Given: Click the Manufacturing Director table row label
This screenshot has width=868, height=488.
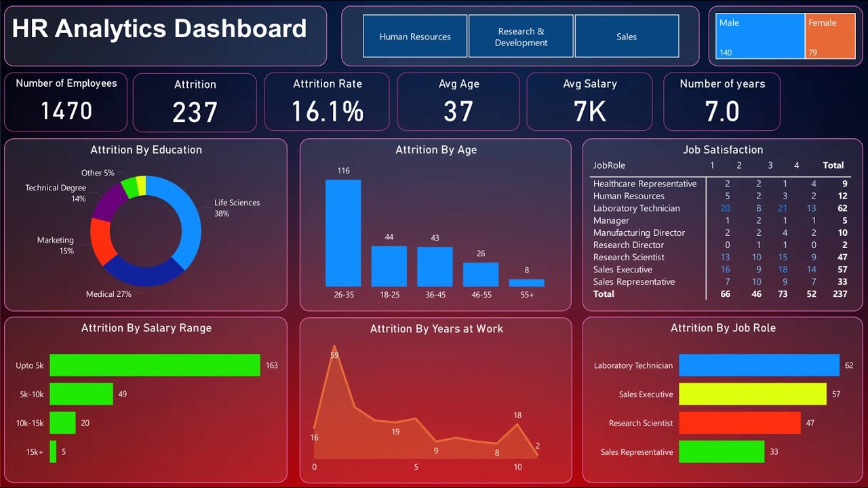Looking at the screenshot, I should [x=639, y=232].
